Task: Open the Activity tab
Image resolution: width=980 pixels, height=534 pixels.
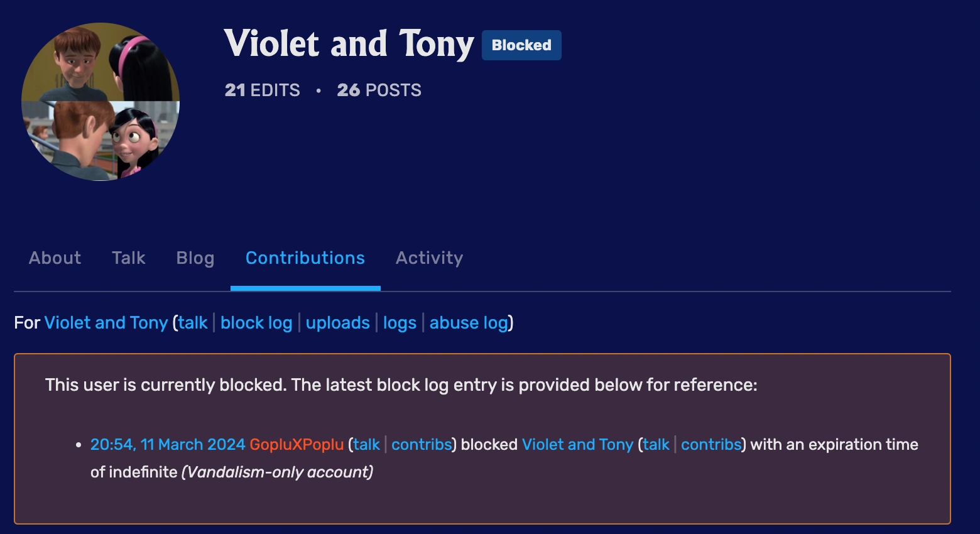Action: pos(429,258)
